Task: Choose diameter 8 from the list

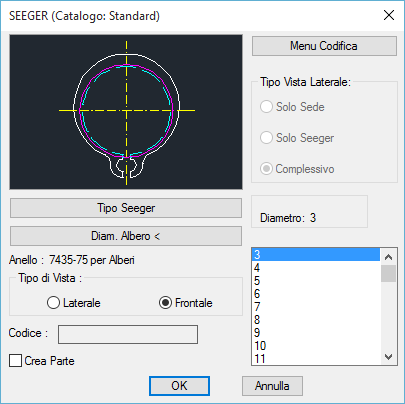Action: tap(316, 320)
